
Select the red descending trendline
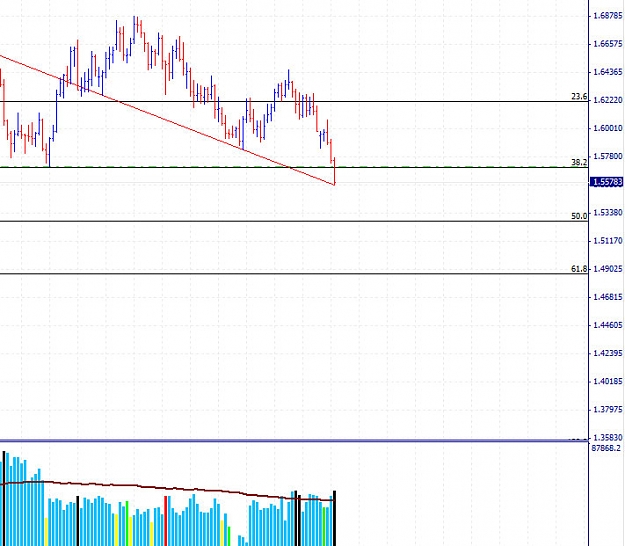167,120
